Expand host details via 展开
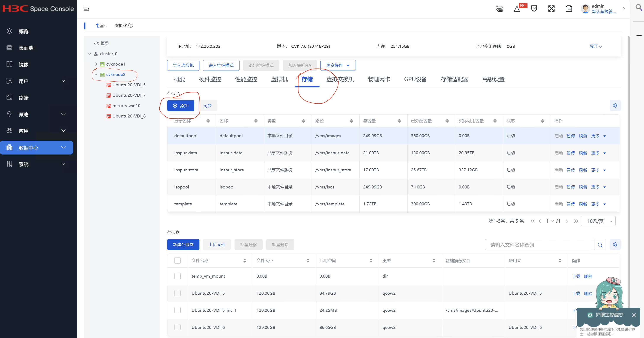644x338 pixels. pyautogui.click(x=595, y=47)
